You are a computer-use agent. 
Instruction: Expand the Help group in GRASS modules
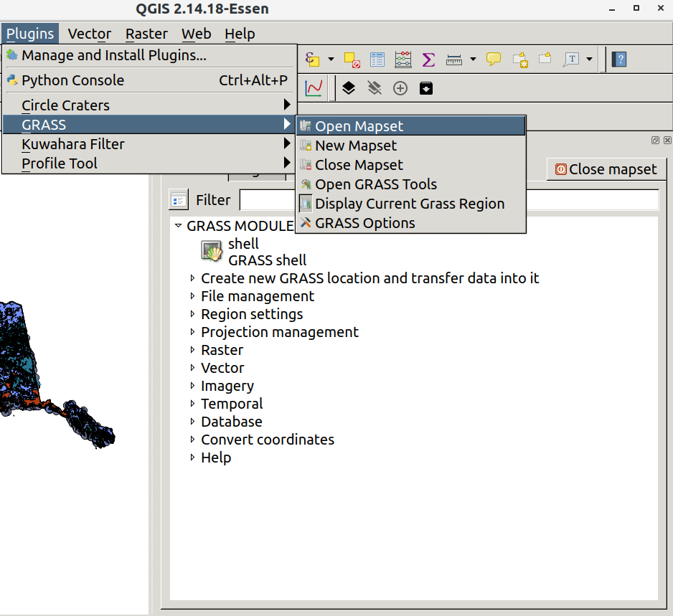tap(192, 458)
